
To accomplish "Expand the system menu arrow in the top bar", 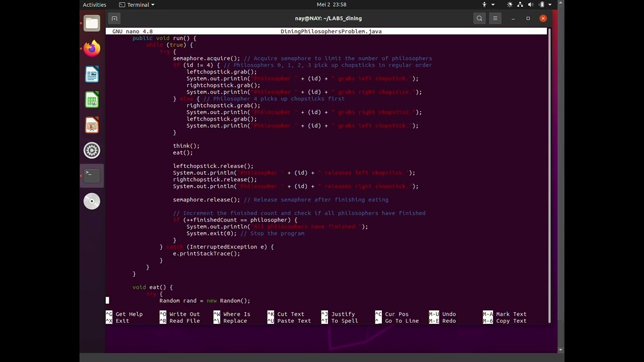I will [549, 5].
